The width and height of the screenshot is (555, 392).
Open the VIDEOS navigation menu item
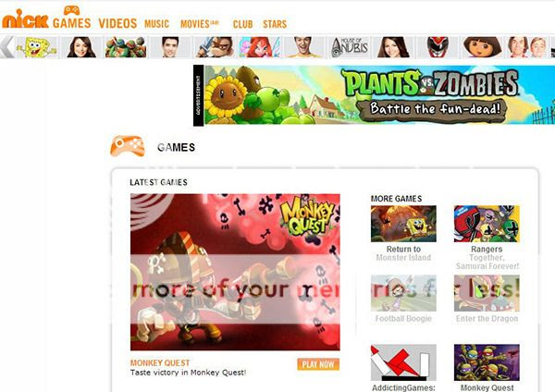click(117, 23)
